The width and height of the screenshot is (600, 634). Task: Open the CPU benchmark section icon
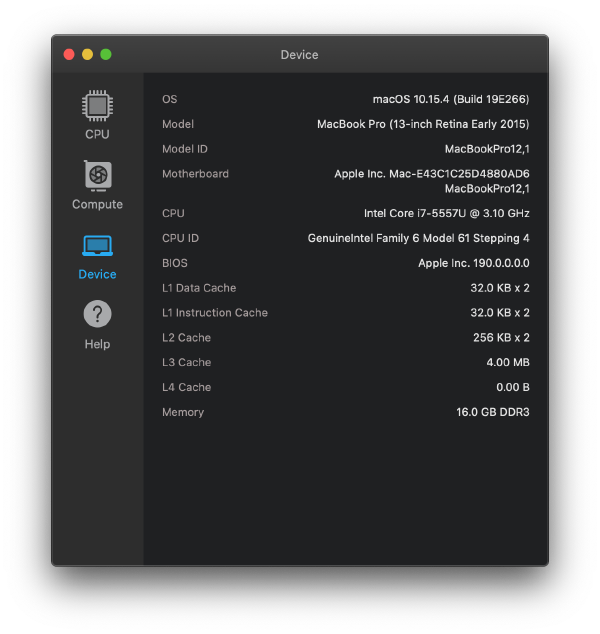click(97, 106)
